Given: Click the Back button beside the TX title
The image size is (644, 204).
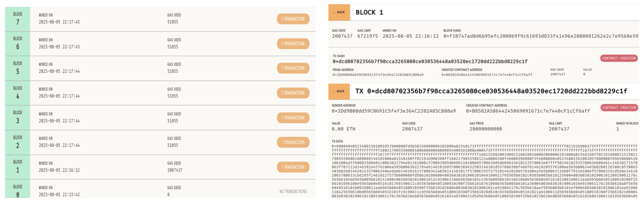Looking at the screenshot, I should point(339,92).
